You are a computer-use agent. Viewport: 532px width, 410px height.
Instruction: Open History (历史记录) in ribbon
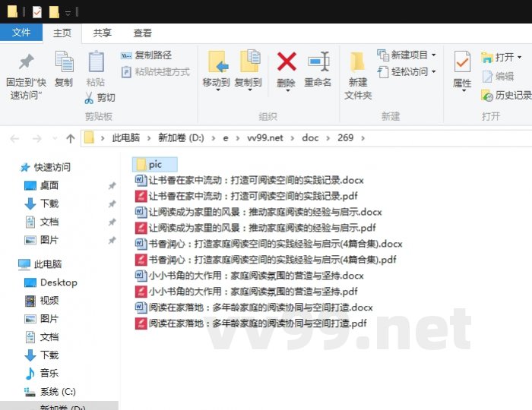506,96
